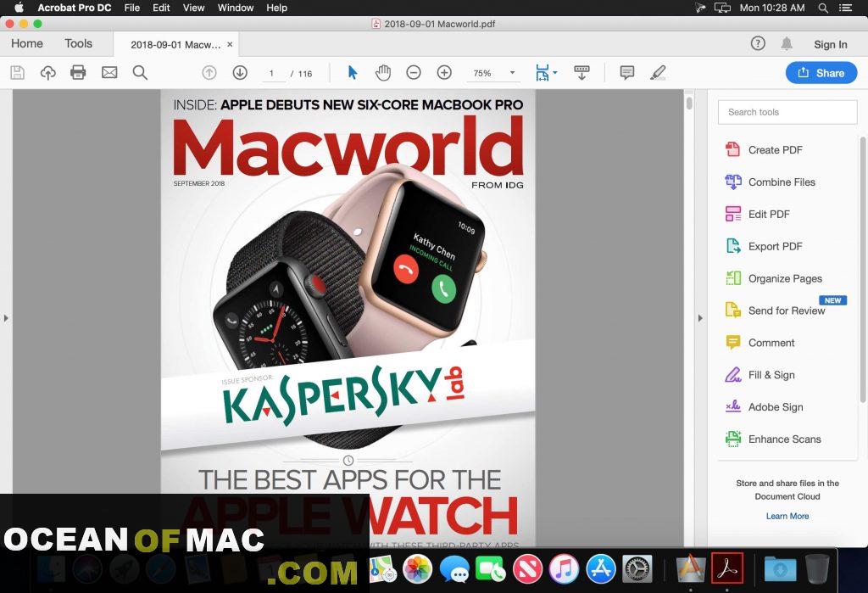Open the Downloads folder in Dock
The height and width of the screenshot is (593, 868).
pos(780,569)
